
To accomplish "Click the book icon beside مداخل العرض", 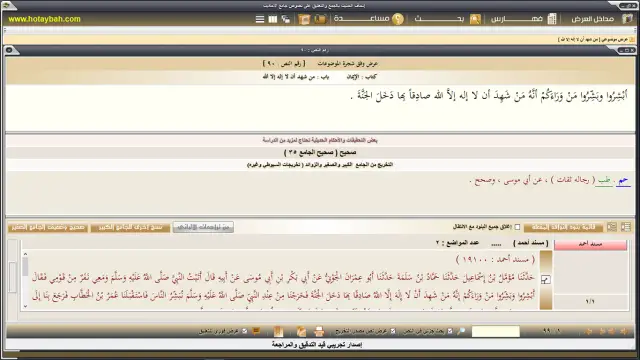I will tap(627, 19).
